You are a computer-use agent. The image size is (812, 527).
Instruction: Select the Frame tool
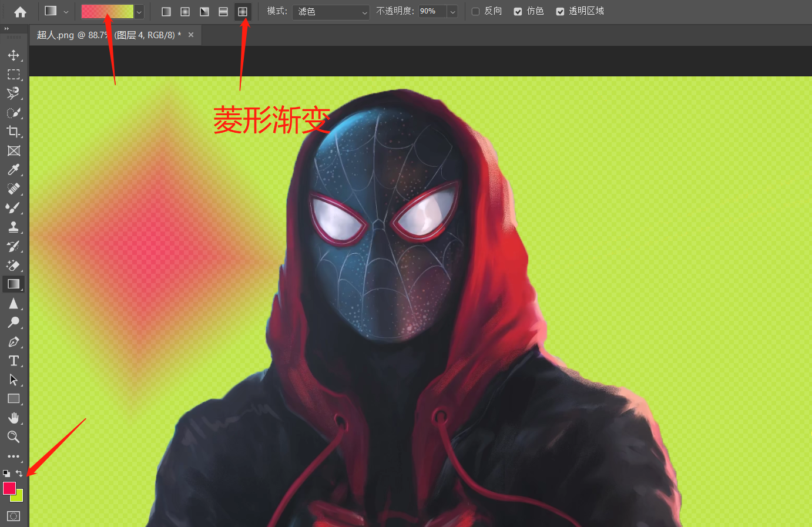point(14,151)
